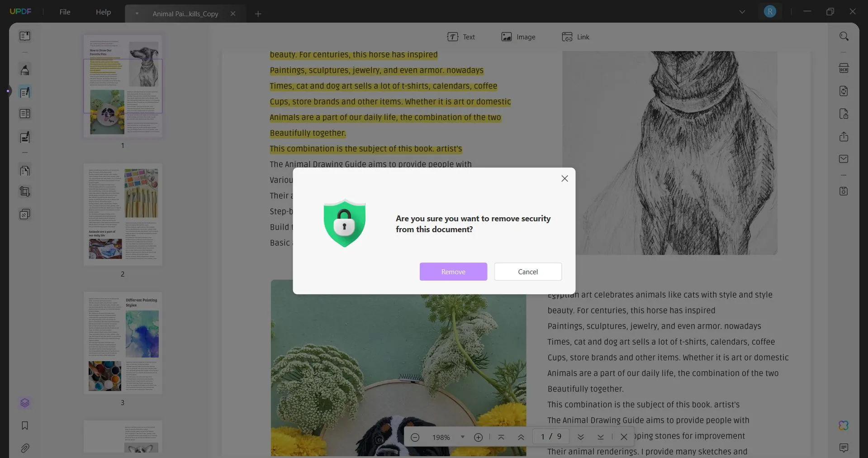Viewport: 868px width, 458px height.
Task: Open the Search magnifier icon
Action: 844,36
